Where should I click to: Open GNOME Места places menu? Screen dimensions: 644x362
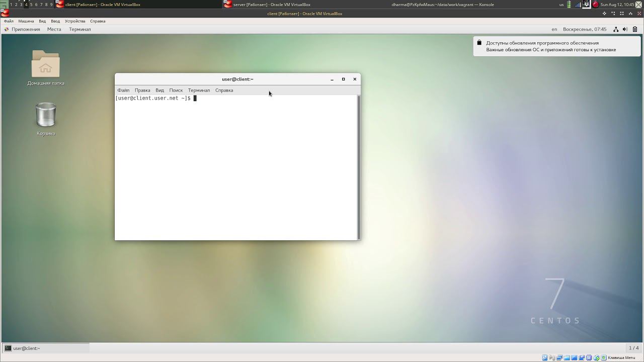click(54, 29)
